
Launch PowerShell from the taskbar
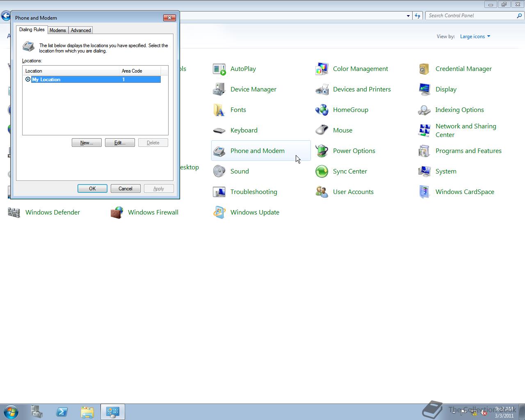click(62, 412)
